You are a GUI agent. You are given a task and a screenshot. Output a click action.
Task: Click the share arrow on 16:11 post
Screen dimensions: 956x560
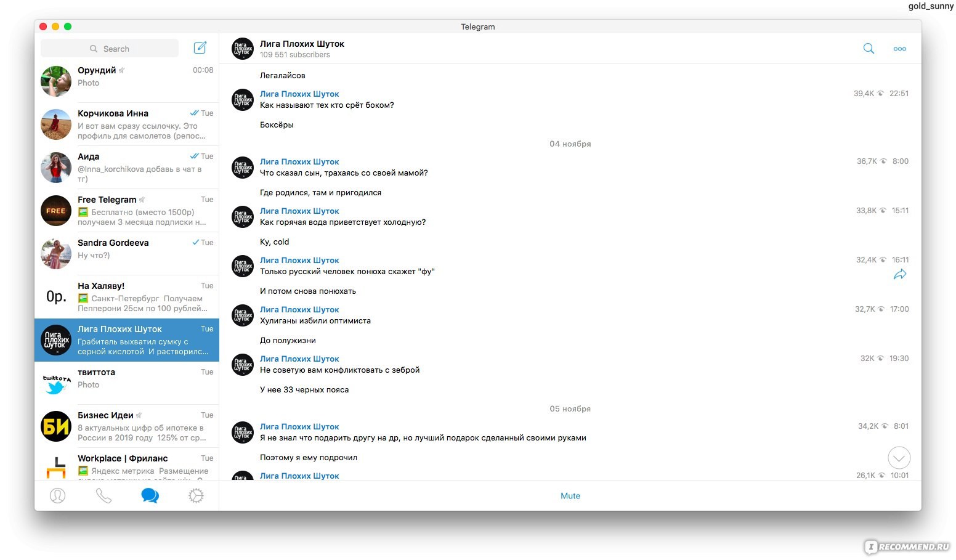pyautogui.click(x=899, y=275)
